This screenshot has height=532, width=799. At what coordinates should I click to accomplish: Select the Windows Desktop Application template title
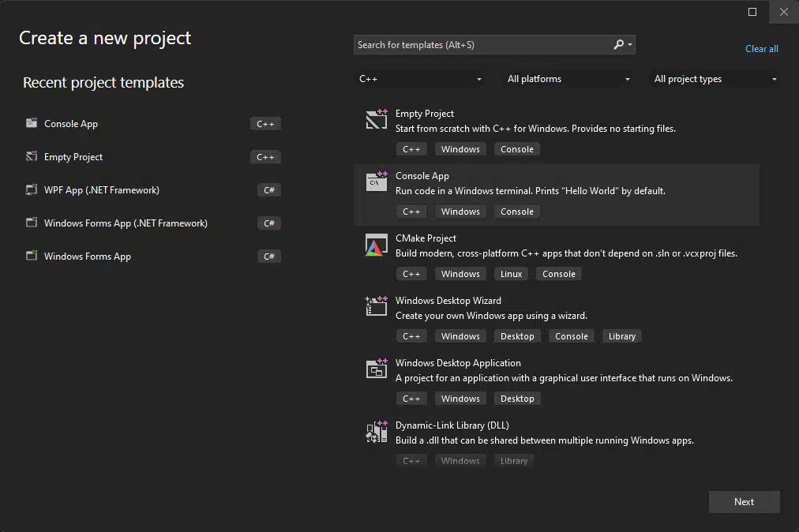(458, 363)
